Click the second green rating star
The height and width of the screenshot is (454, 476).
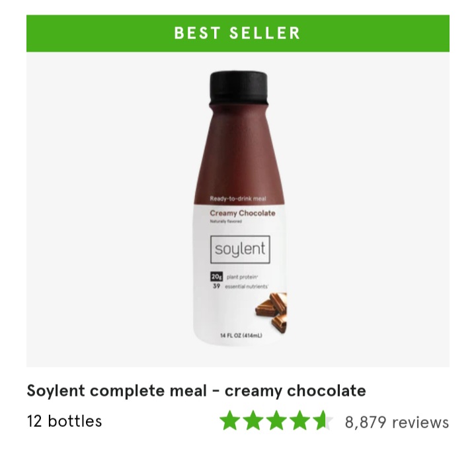pos(254,420)
